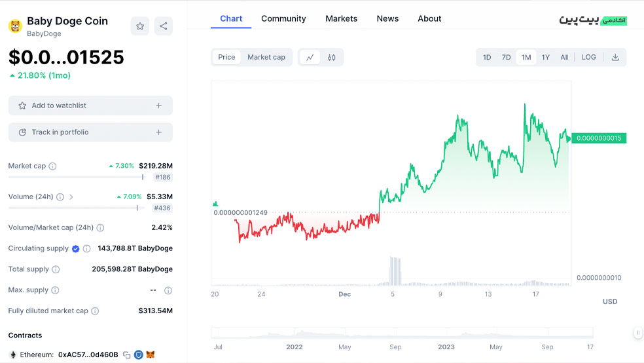This screenshot has height=363, width=644.
Task: Click the $0.0...01525 price heading
Action: click(66, 57)
